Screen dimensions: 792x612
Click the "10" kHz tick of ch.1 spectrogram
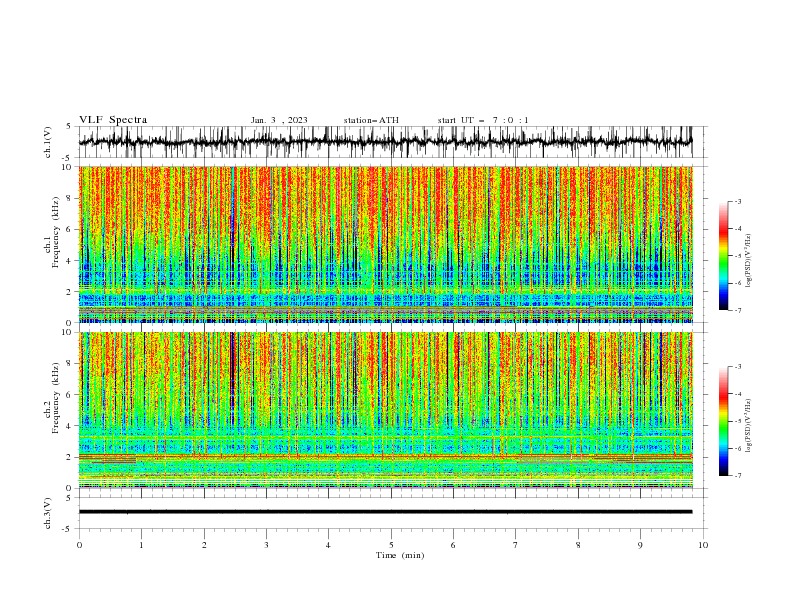coord(67,167)
